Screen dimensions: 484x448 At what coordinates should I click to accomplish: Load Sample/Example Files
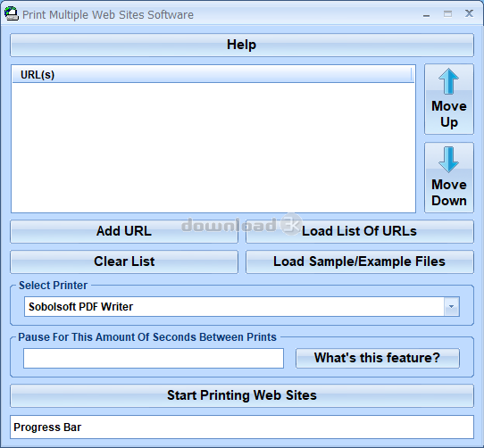(360, 261)
